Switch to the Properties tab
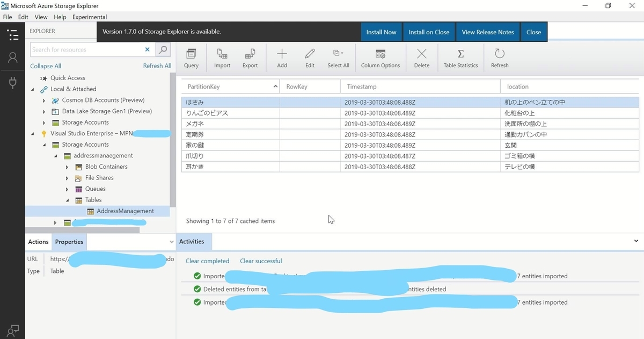 point(69,242)
